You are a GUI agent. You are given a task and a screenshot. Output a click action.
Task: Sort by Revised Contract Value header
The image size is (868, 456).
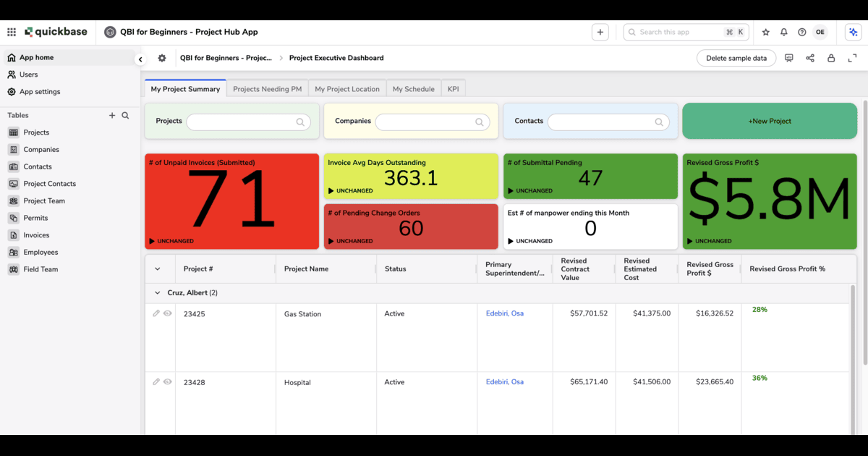(583, 269)
